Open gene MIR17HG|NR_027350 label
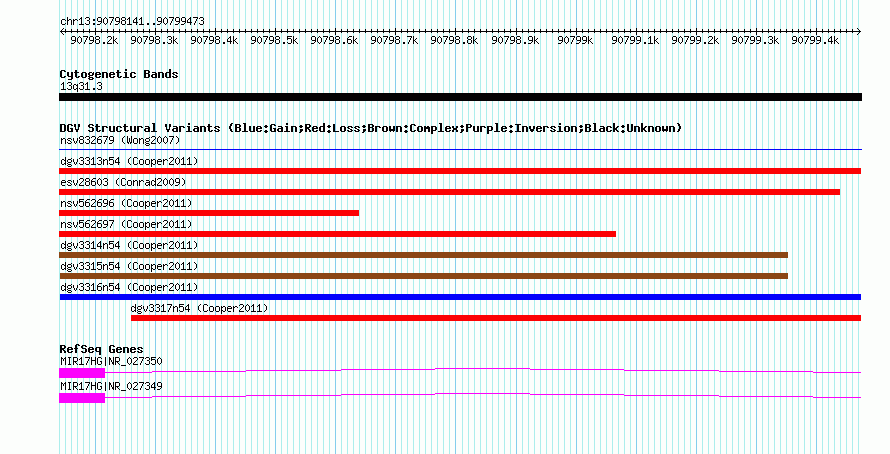Screen dimensions: 890x454 pos(111,361)
